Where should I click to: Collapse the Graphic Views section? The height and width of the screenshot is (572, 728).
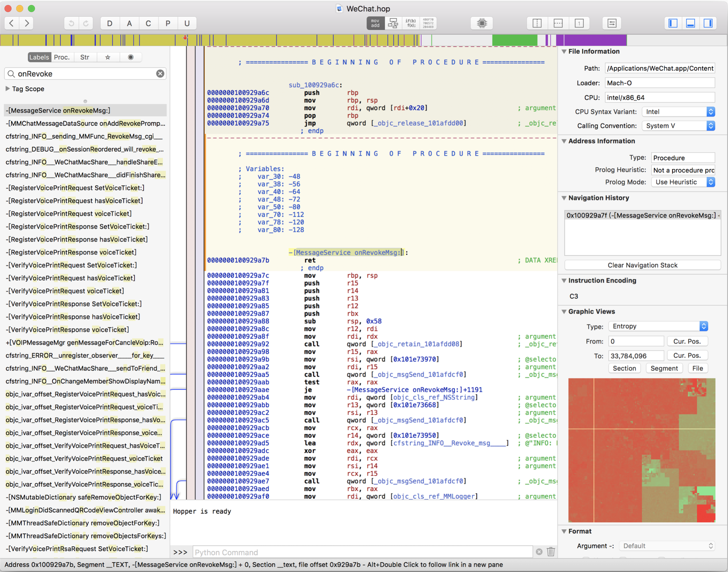pos(564,311)
